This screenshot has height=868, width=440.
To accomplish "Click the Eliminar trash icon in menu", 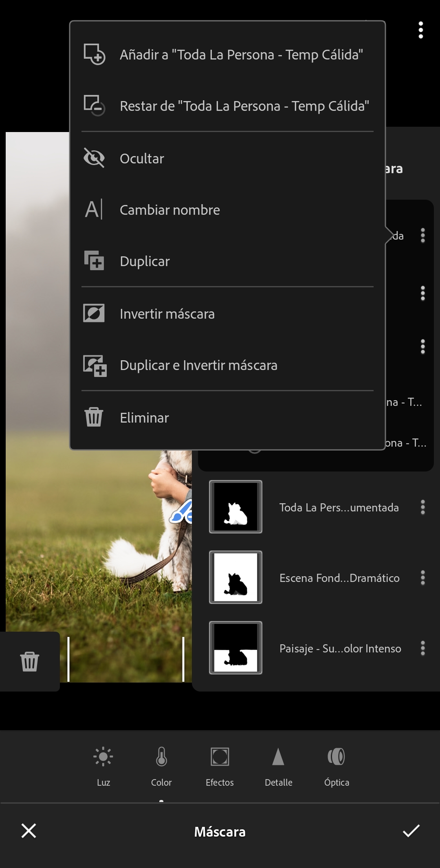I will [x=94, y=417].
